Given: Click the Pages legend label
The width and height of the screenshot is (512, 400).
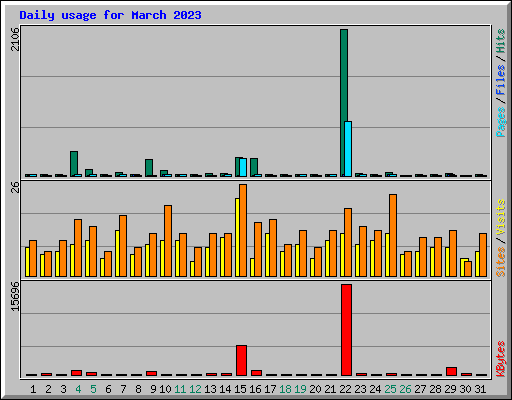Looking at the screenshot, I should [501, 122].
